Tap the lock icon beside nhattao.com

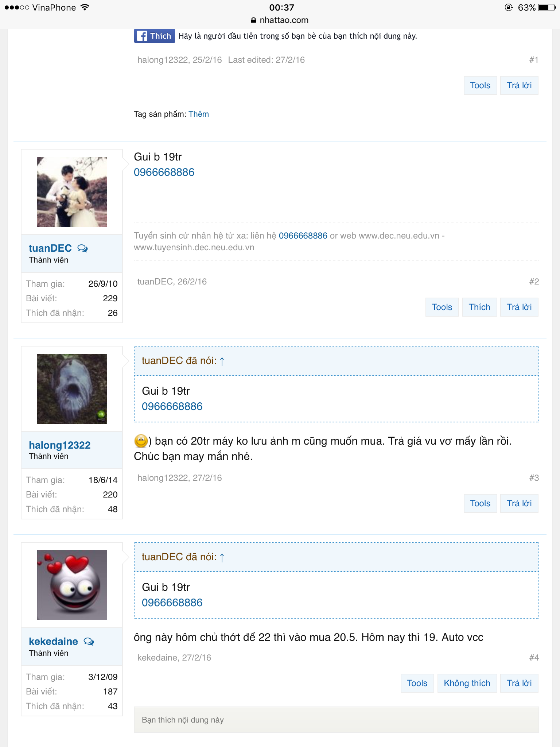253,20
